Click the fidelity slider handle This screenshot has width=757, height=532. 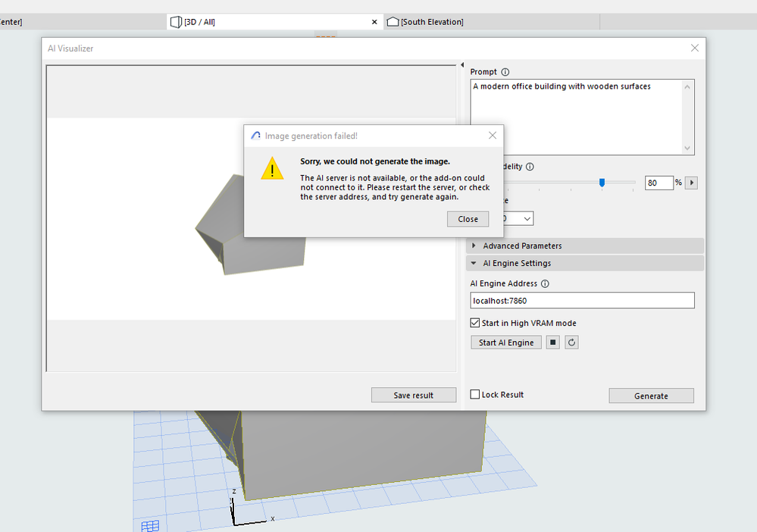tap(602, 183)
